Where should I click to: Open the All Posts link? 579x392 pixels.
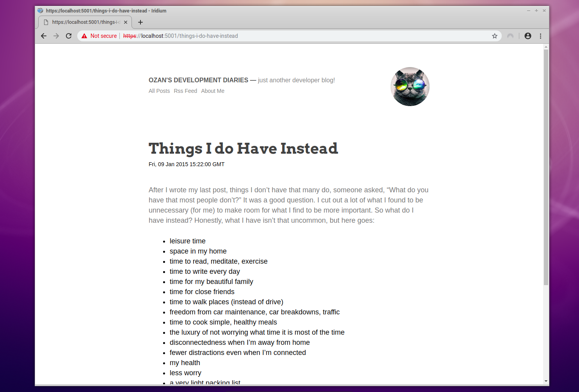159,91
